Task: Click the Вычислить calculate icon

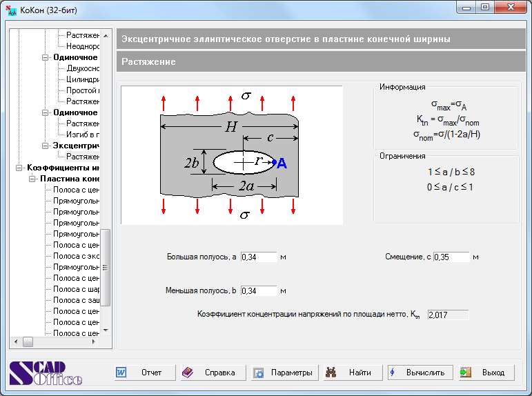Action: [393, 373]
